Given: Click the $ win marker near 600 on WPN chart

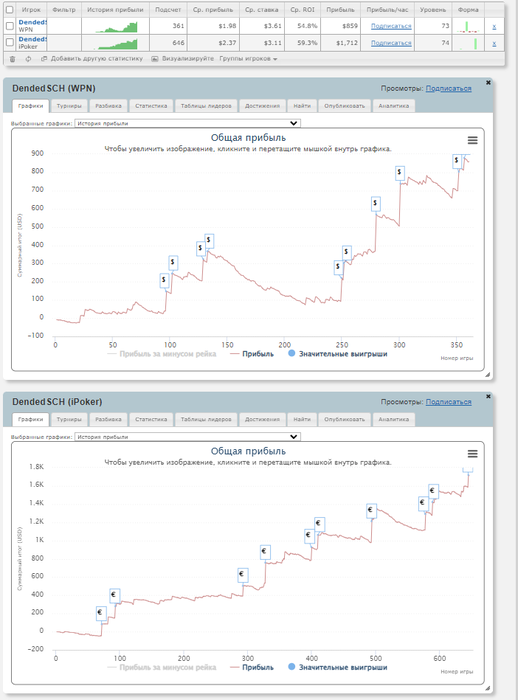Looking at the screenshot, I should [x=376, y=204].
